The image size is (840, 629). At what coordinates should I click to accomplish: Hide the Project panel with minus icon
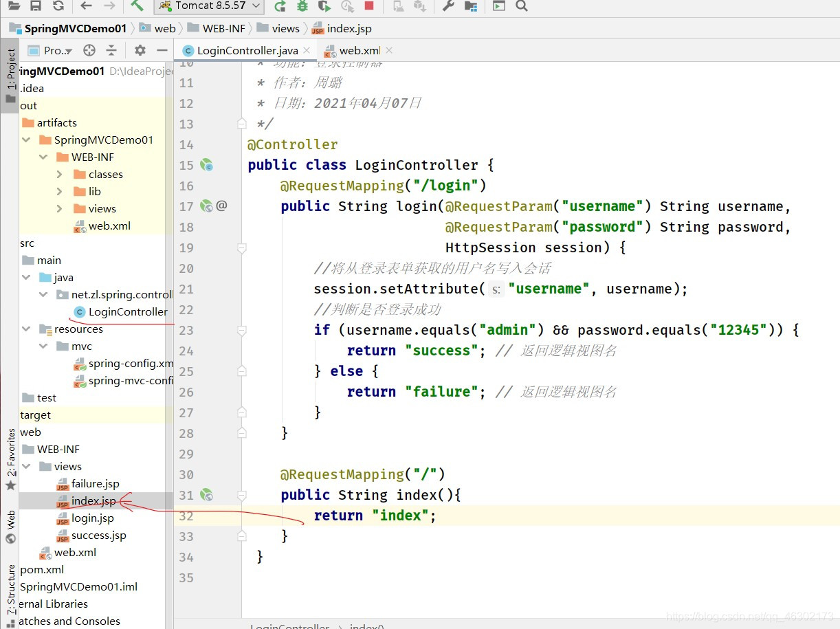(x=162, y=50)
